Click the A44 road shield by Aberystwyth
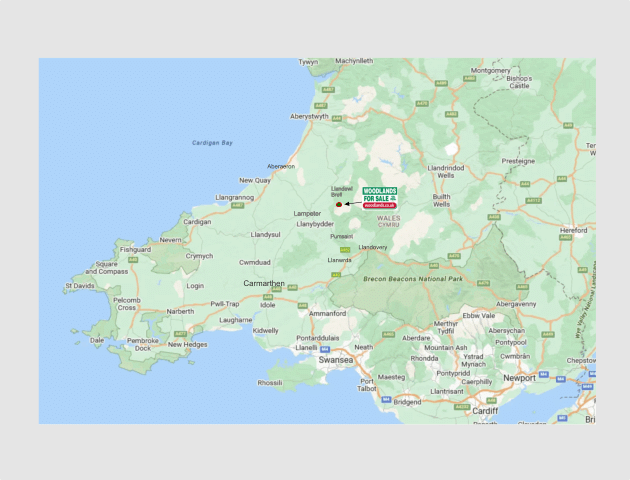This screenshot has height=480, width=630. (x=337, y=118)
